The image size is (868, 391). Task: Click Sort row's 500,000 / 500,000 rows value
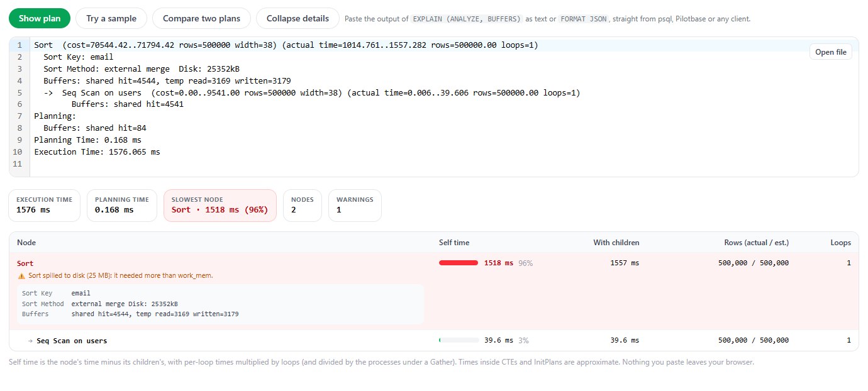754,263
